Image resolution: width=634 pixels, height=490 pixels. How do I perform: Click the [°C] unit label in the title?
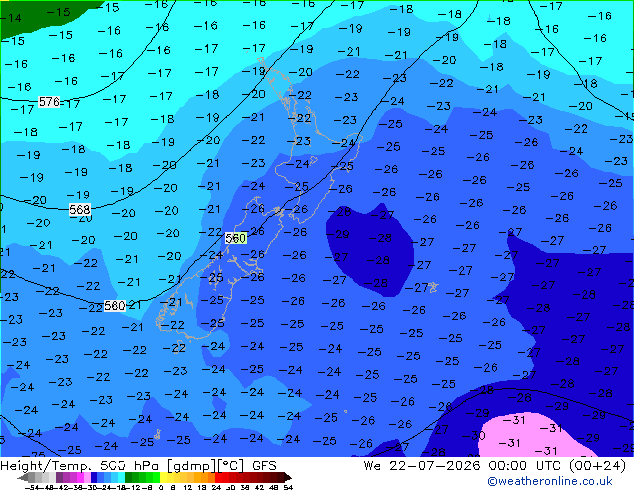tap(231, 466)
